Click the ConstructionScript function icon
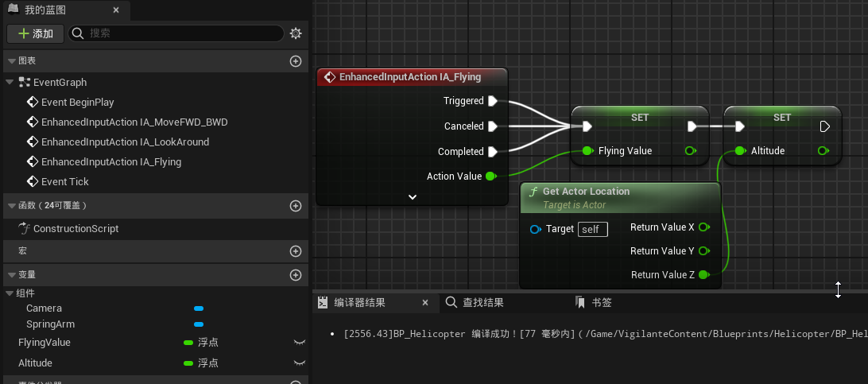 tap(24, 228)
